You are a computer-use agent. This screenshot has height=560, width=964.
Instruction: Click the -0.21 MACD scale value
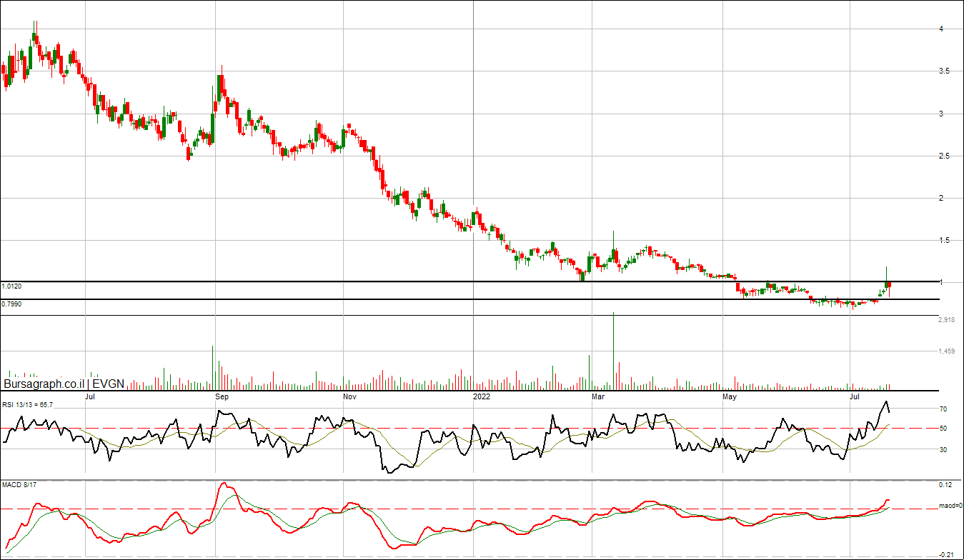(x=946, y=555)
